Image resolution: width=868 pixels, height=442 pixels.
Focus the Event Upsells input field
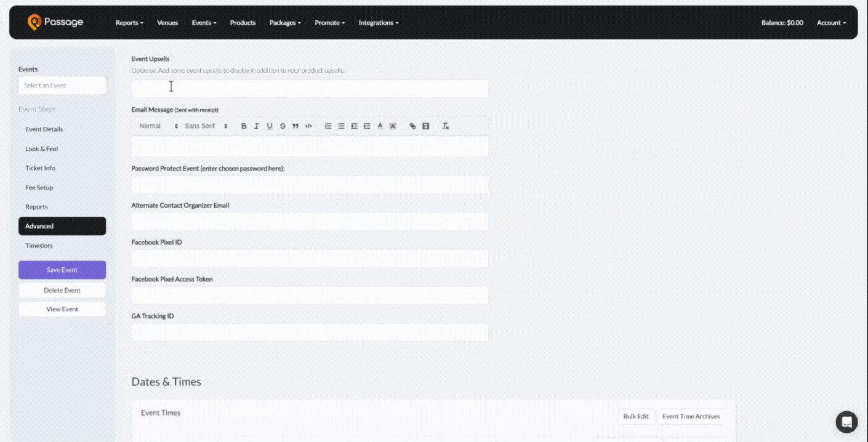click(x=310, y=89)
